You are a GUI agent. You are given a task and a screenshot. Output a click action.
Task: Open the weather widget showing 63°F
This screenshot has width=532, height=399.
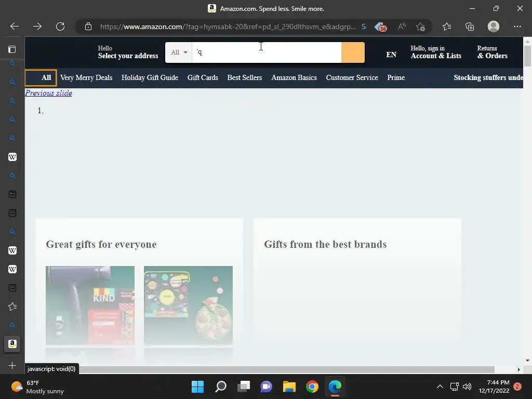click(37, 387)
